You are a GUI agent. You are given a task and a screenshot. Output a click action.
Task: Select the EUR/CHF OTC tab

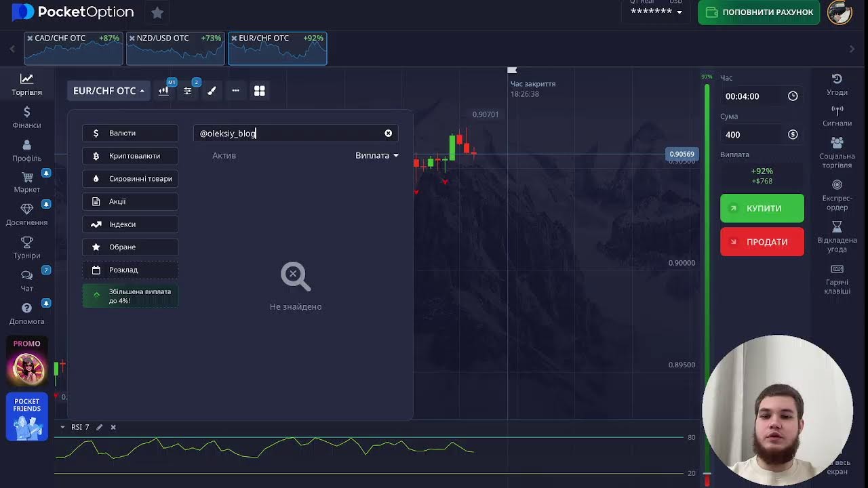point(277,48)
